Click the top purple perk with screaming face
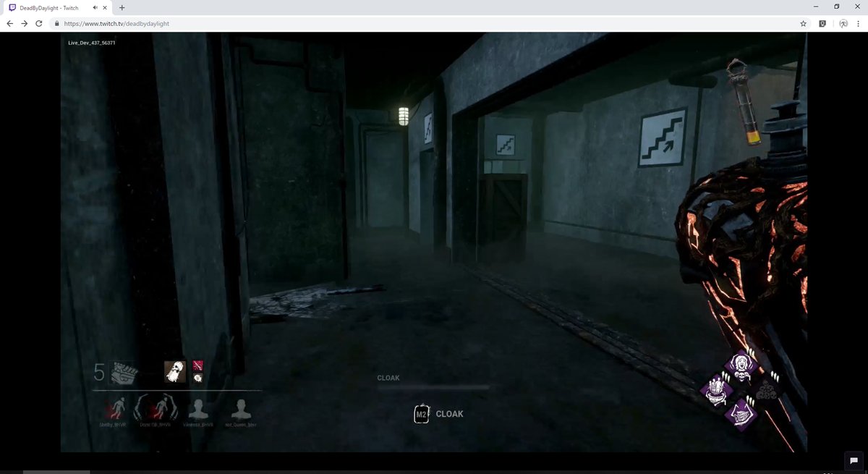868x474 pixels. tap(741, 365)
